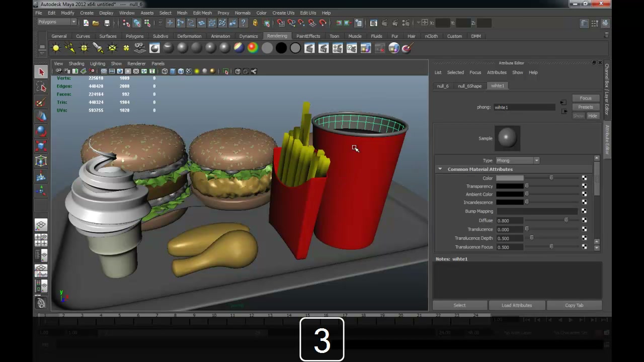Choose the Paint Selection tool

point(41,102)
